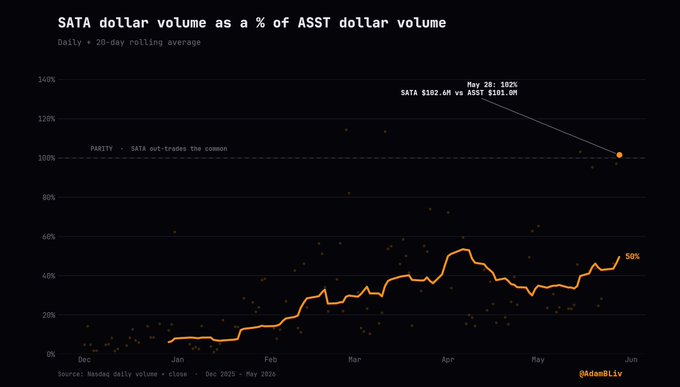Click the chart title 'SATA dollar volume as a % of ASST dollar volume'

point(252,23)
